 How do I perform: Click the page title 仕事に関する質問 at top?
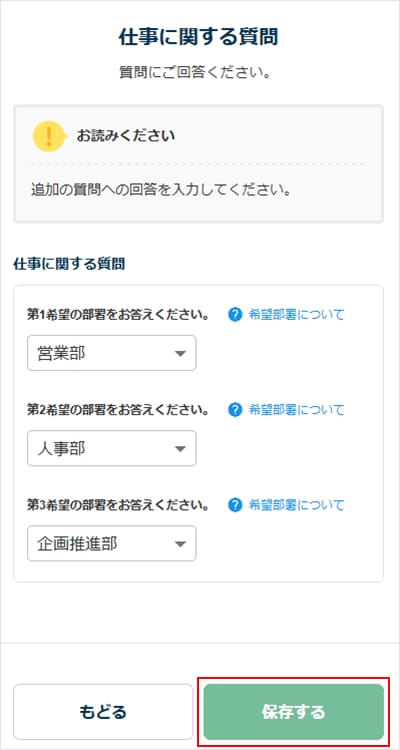coord(199,38)
